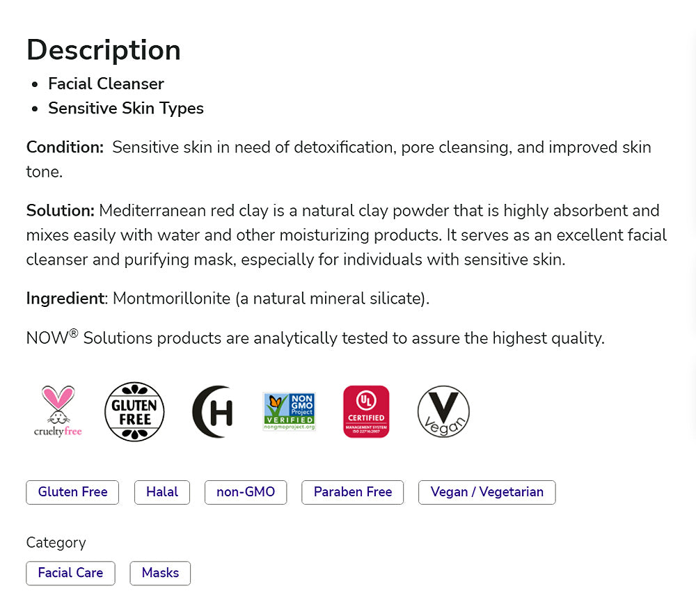Click the red UL Certified badge

[366, 411]
